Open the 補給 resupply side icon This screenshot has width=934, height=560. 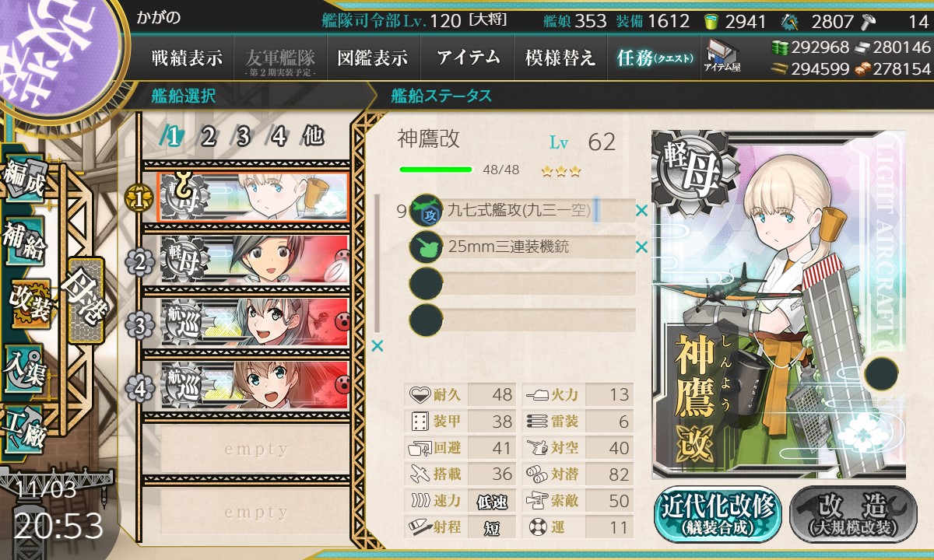pyautogui.click(x=25, y=241)
